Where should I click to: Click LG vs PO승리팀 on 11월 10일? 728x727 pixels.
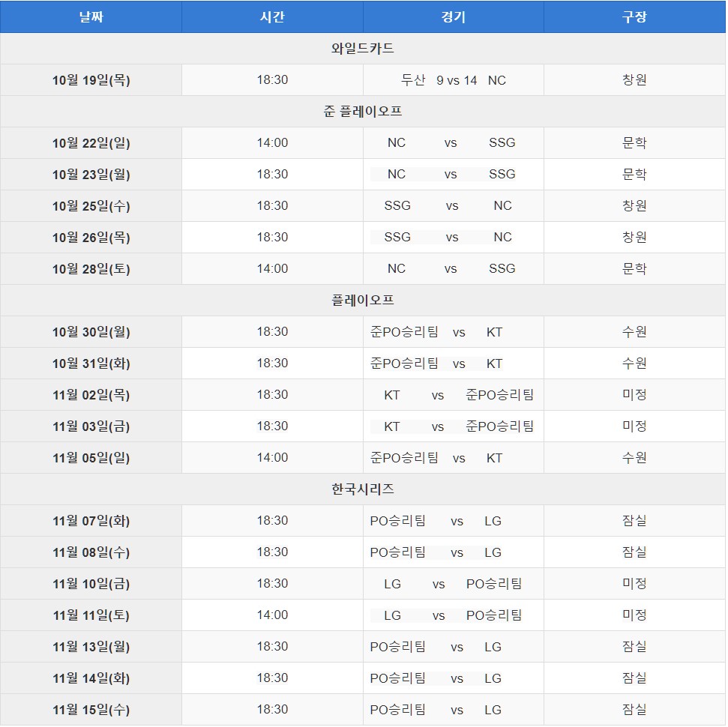tap(453, 584)
